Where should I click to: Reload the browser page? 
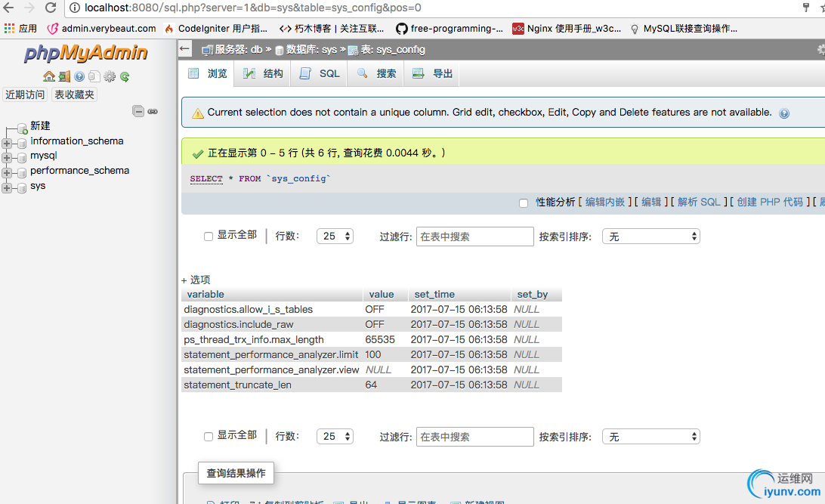[51, 8]
